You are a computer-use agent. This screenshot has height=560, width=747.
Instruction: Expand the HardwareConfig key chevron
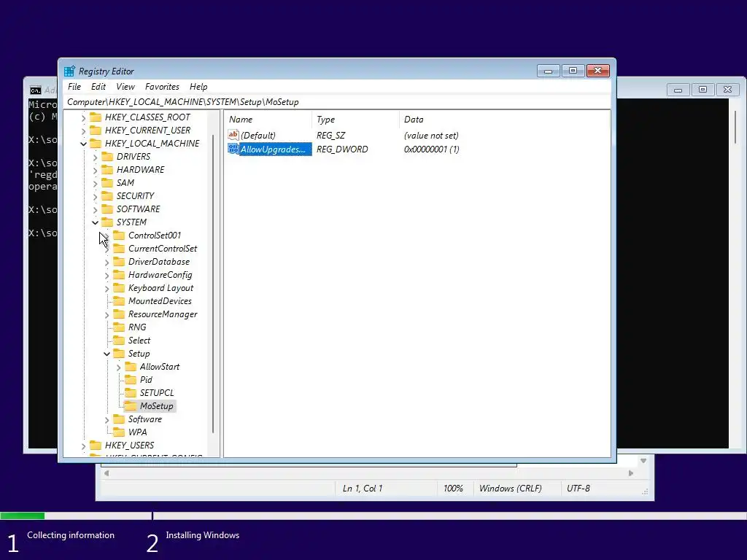tap(107, 275)
